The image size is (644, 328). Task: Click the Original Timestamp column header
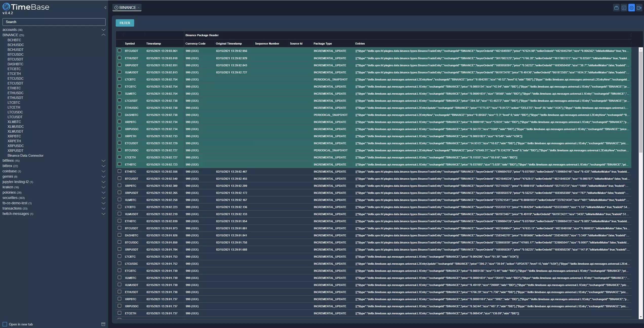pyautogui.click(x=229, y=44)
